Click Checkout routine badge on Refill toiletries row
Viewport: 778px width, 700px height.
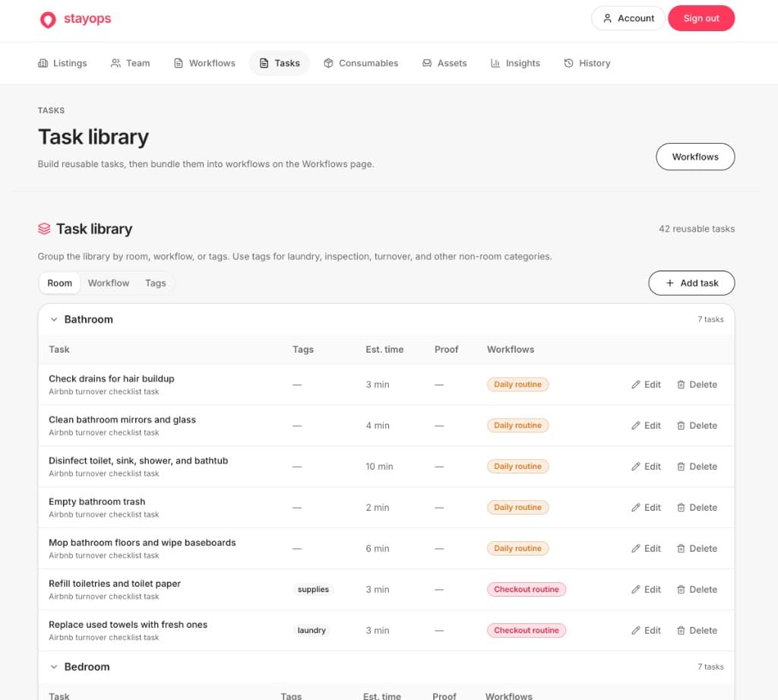point(527,589)
